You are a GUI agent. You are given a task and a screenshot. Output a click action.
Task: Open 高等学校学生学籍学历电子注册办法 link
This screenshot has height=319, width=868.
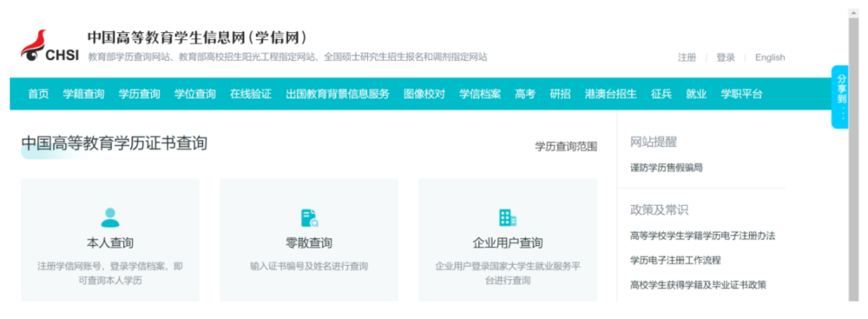click(x=703, y=236)
